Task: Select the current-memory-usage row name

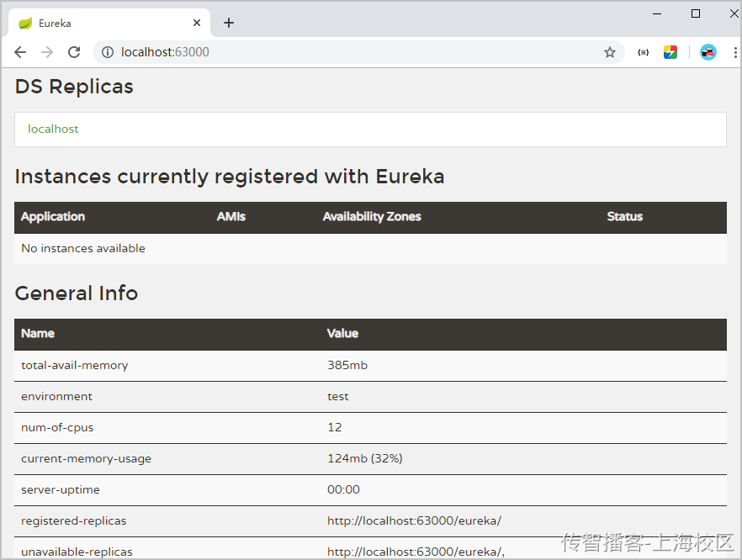Action: coord(86,459)
